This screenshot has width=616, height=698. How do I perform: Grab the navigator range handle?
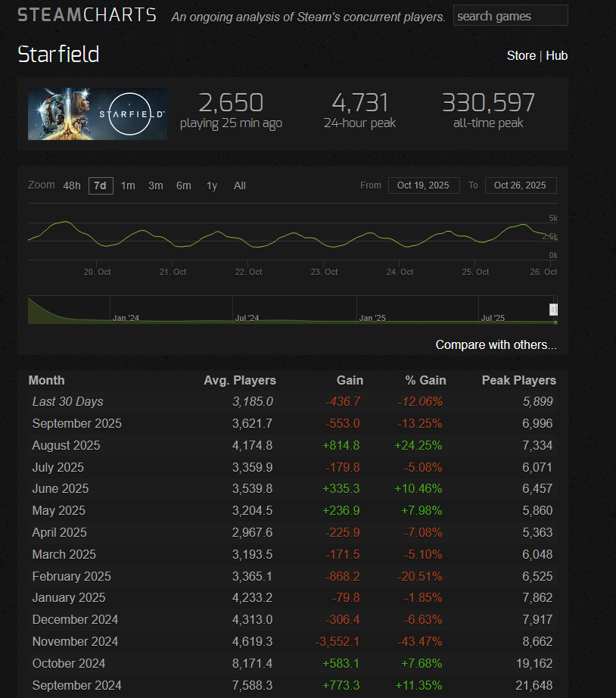pyautogui.click(x=553, y=310)
